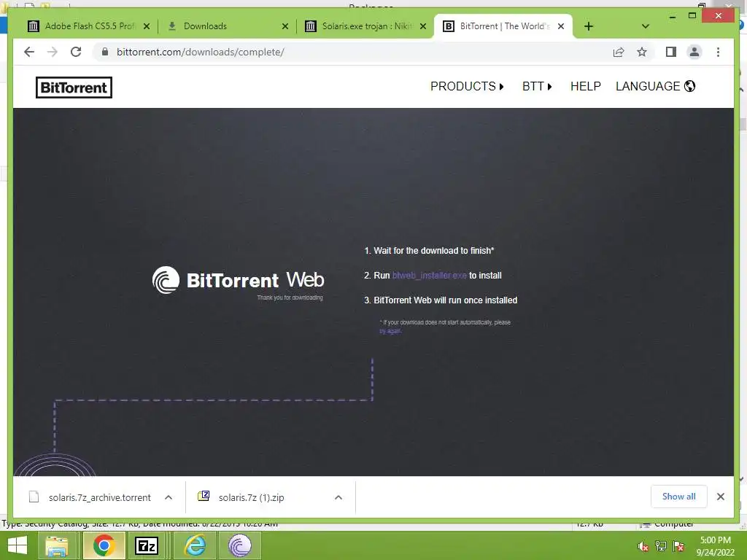Expand options for solaris.7z_archive.torrent

(169, 497)
